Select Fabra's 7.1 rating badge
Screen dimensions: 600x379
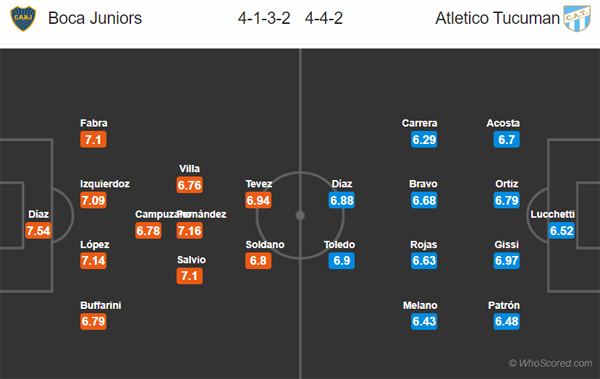[x=93, y=139]
